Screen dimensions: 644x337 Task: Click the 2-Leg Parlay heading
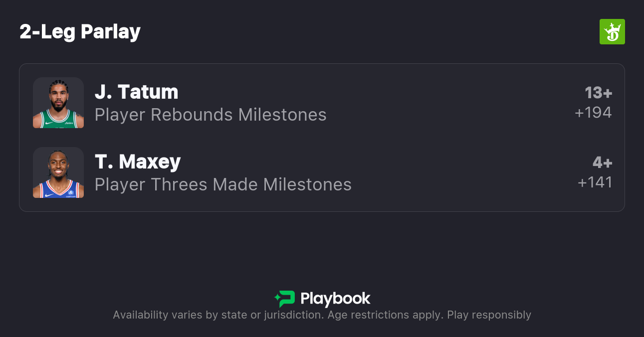point(80,32)
